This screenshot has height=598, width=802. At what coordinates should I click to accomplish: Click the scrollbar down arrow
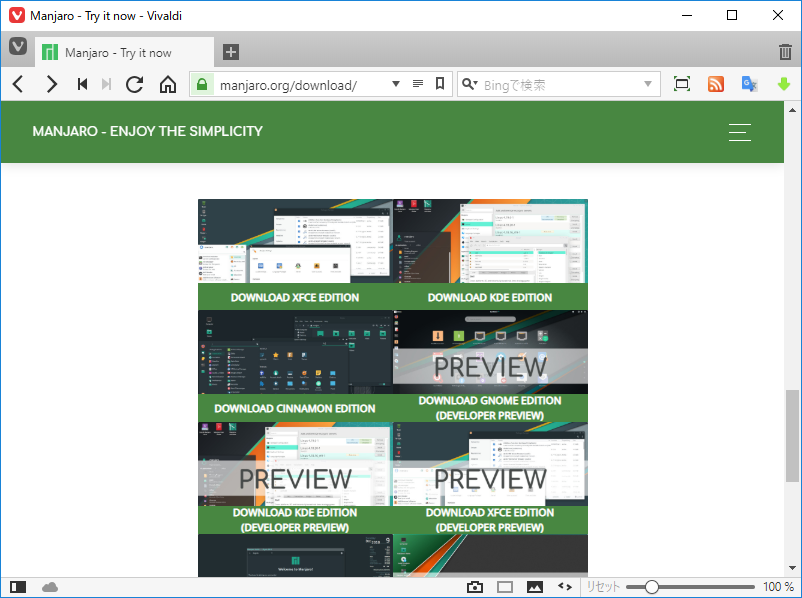point(792,568)
